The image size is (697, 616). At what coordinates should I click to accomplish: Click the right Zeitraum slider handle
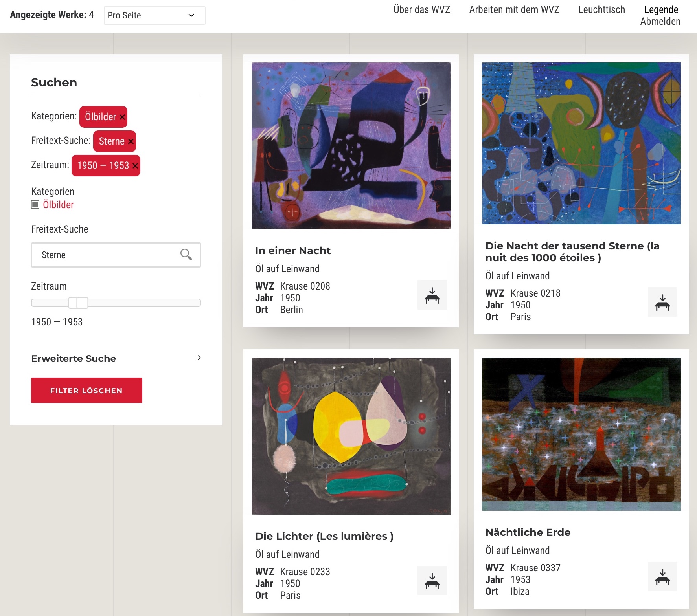point(83,302)
